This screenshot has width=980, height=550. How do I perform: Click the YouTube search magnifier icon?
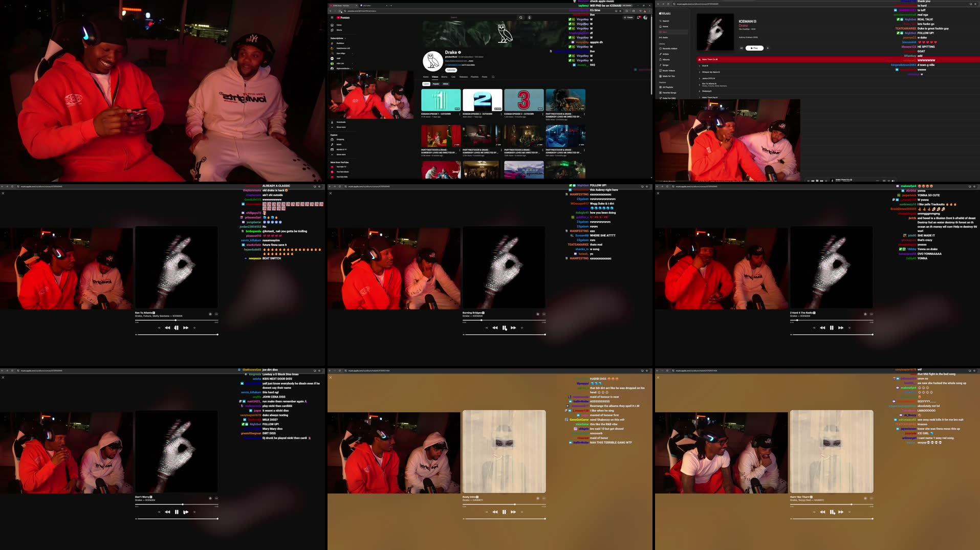point(521,17)
